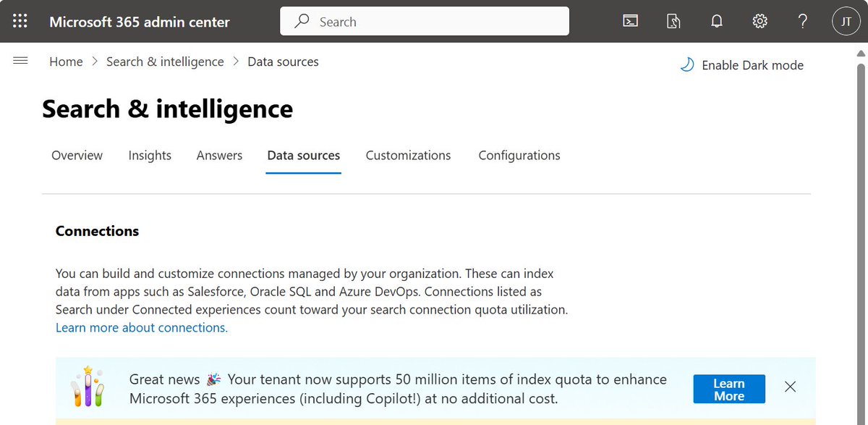Open the help question mark

pyautogui.click(x=803, y=21)
